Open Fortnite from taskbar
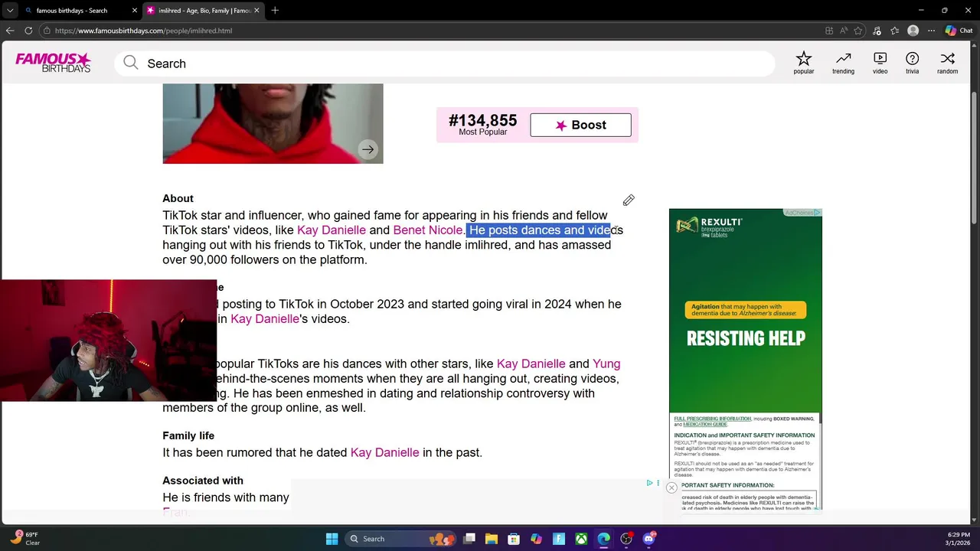This screenshot has height=551, width=980. tap(559, 539)
